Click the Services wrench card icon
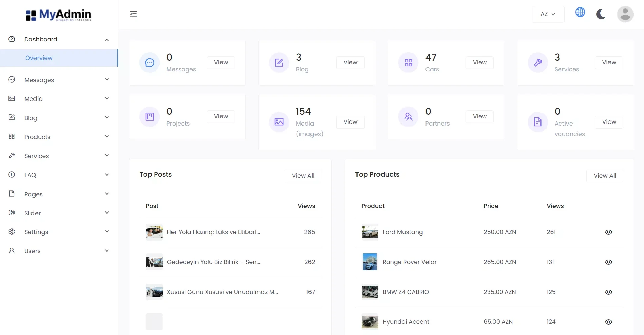Screen dimensions: 644x335 tap(537, 63)
